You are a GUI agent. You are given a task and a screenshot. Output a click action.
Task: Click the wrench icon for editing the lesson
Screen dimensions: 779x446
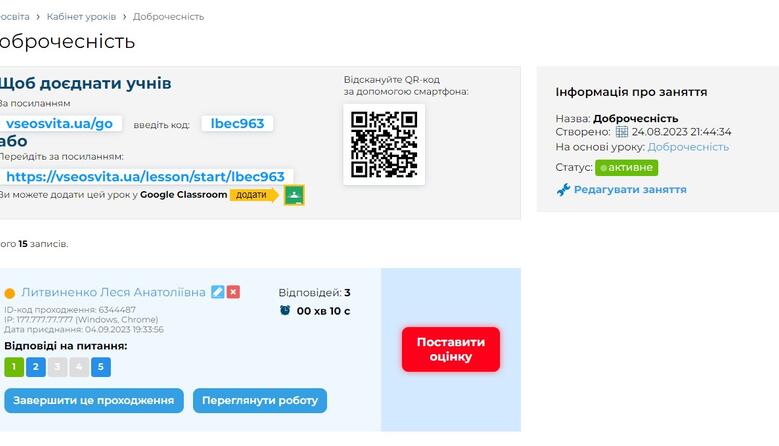pos(563,190)
